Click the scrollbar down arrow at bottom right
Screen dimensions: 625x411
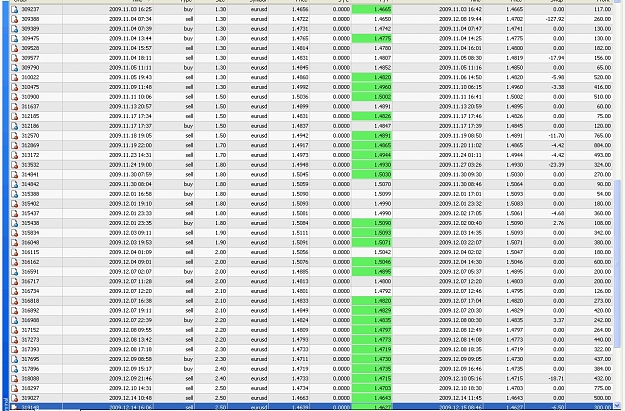pyautogui.click(x=618, y=406)
